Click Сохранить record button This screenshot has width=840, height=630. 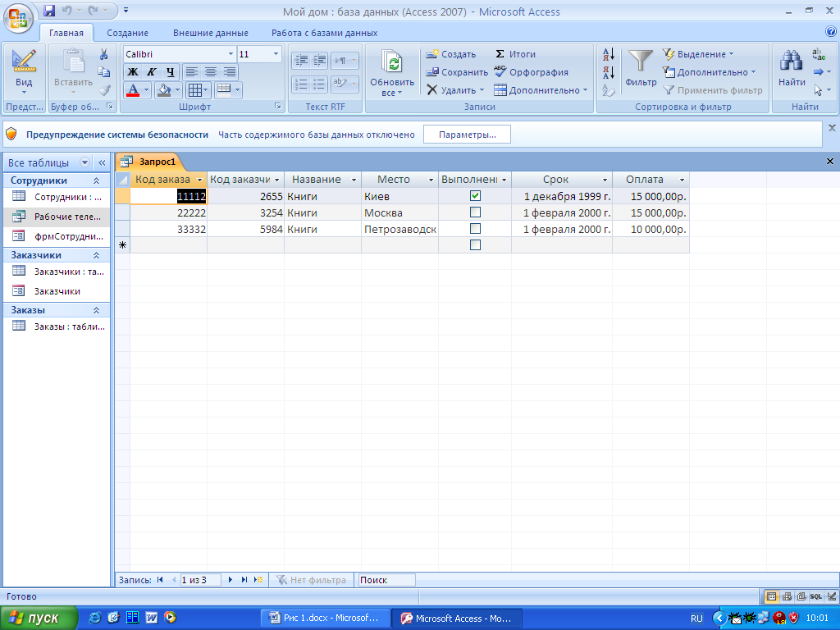(x=457, y=72)
